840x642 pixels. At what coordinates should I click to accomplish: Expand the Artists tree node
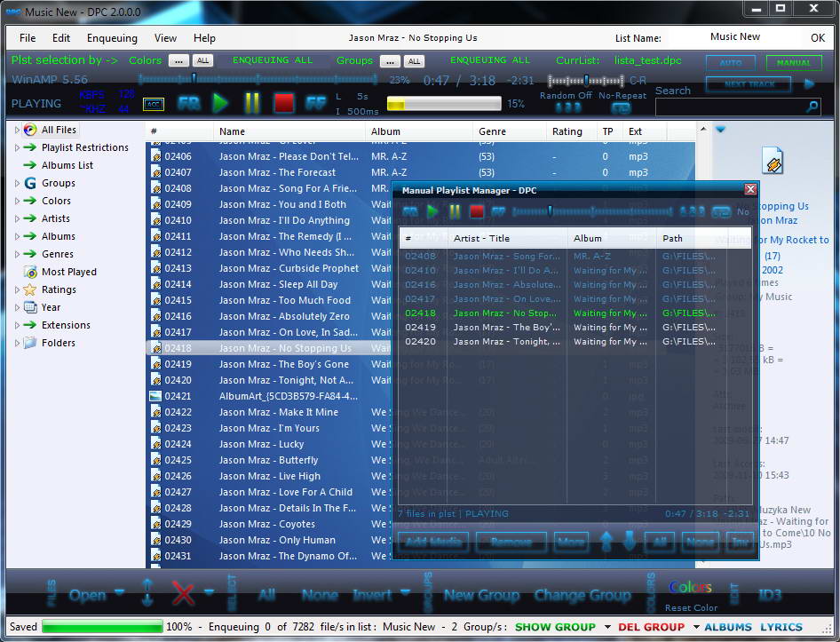pyautogui.click(x=17, y=218)
